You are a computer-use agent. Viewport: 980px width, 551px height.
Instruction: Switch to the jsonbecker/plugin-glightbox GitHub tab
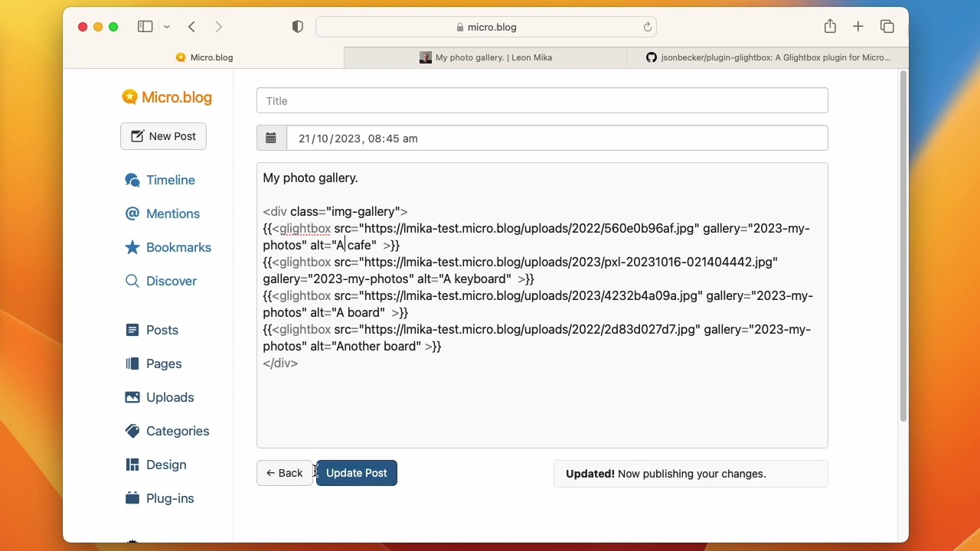pyautogui.click(x=767, y=57)
